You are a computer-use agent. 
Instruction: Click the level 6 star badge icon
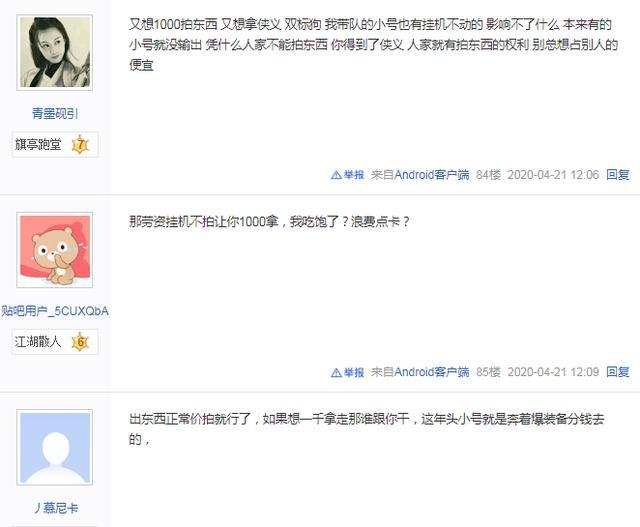coord(80,342)
